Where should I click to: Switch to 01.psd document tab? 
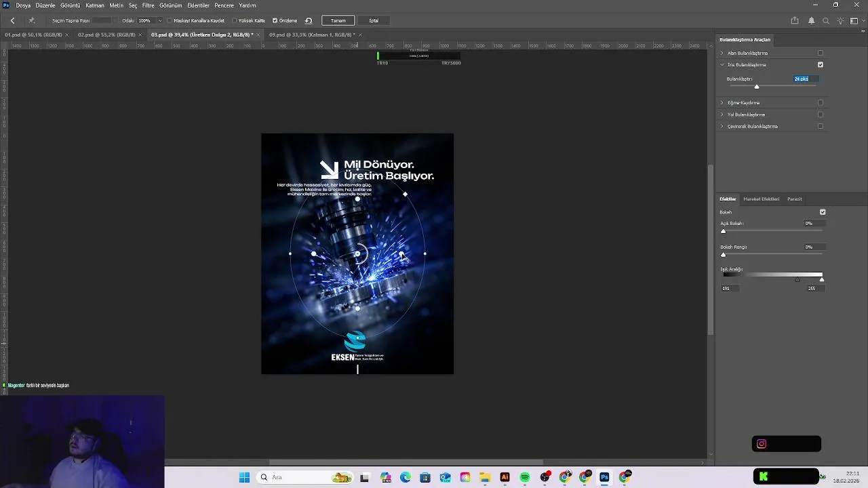pyautogui.click(x=33, y=35)
